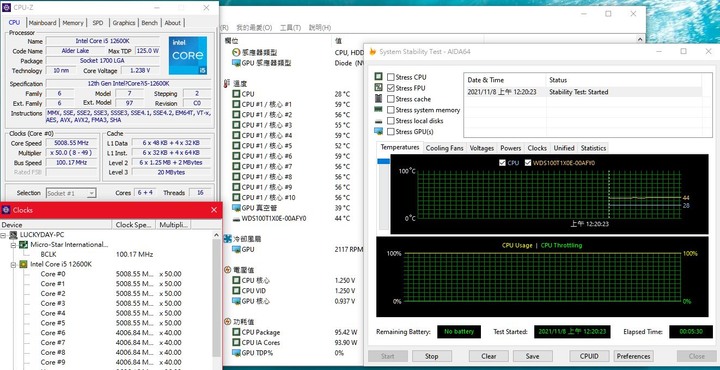Screen dimensions: 720x370
Task: Open the Powers tab in AIDA64
Action: [511, 148]
